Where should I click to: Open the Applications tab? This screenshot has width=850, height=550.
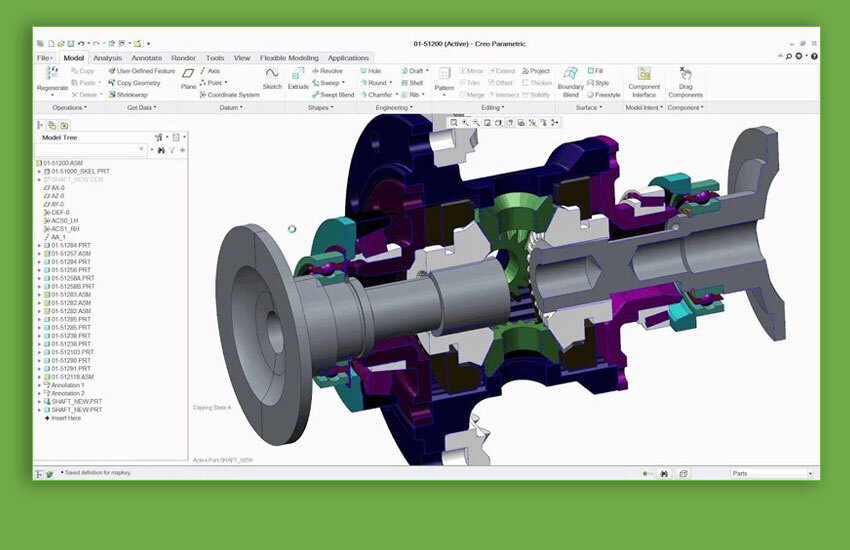[348, 58]
